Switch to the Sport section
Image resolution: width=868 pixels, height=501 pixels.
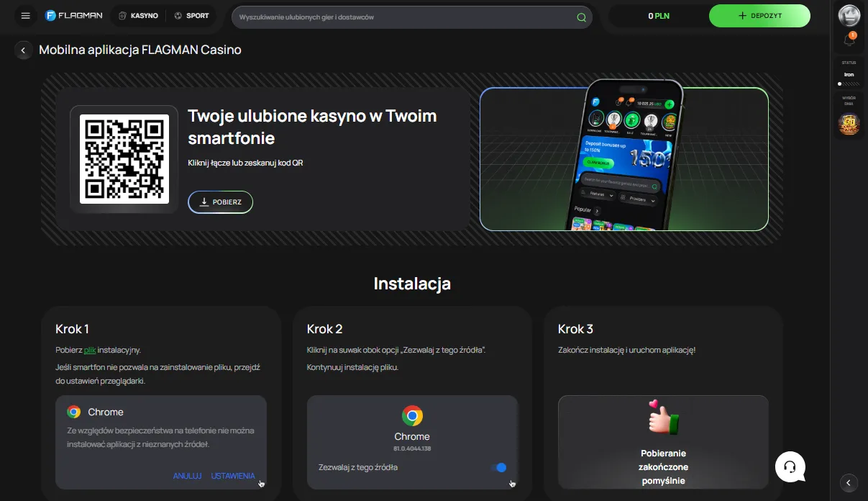[x=191, y=15]
